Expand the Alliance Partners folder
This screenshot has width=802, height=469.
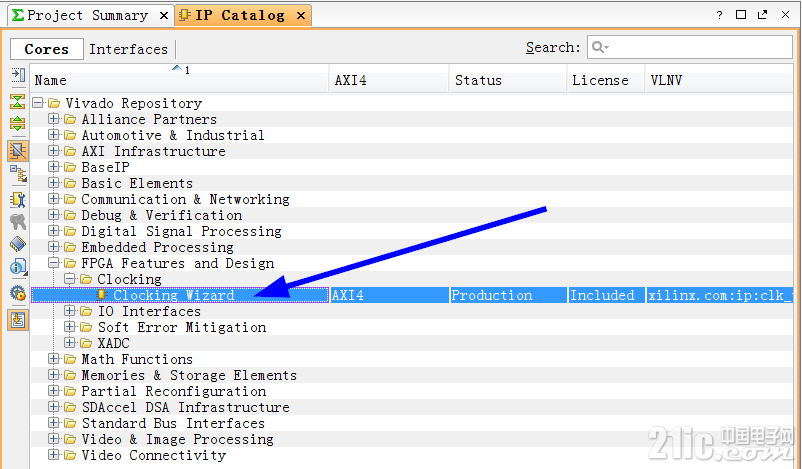[x=53, y=119]
